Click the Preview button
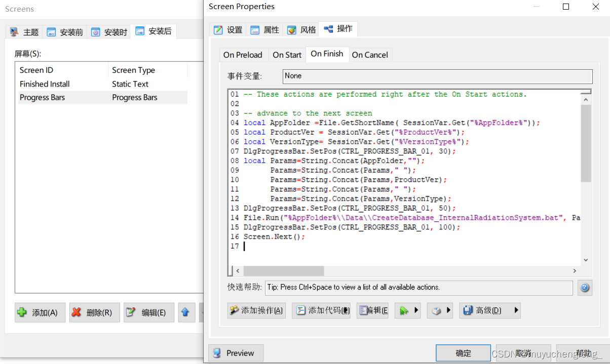Screen dimensions: 610x364 [x=236, y=353]
